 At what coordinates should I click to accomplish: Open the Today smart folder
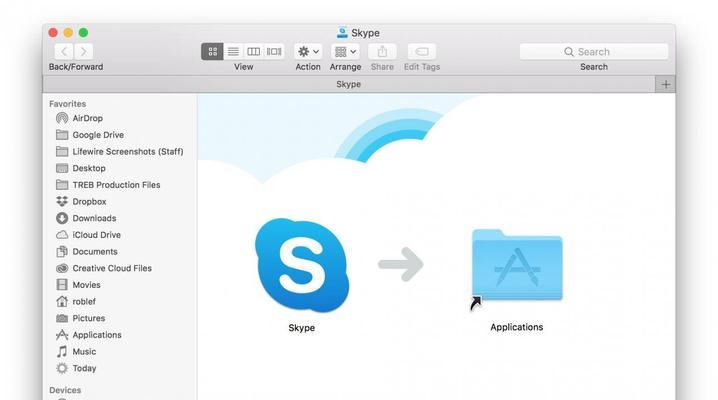click(76, 368)
